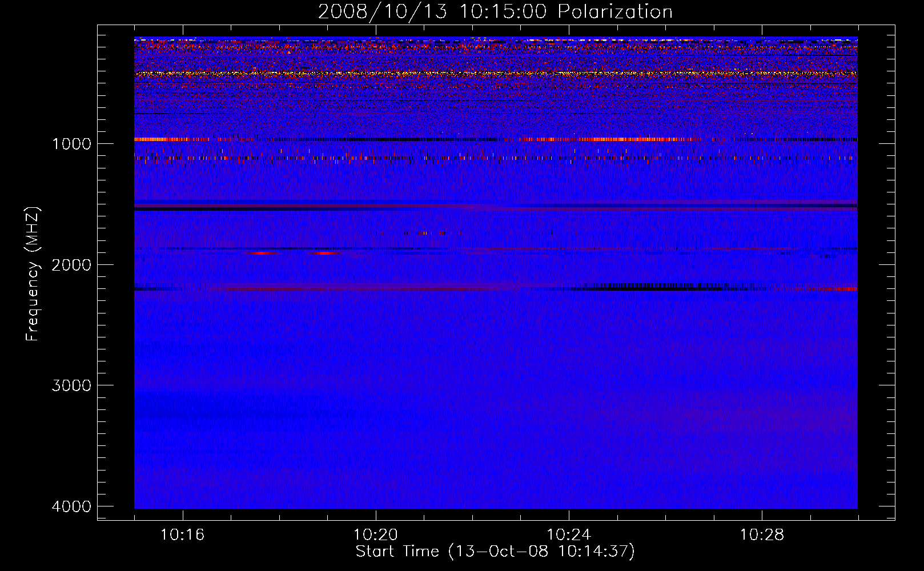
Task: Click the 10:28 time tick label
Action: pos(762,535)
